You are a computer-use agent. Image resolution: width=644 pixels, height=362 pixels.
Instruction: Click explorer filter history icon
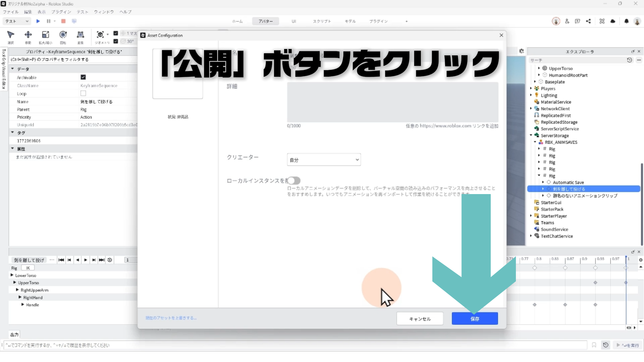pyautogui.click(x=629, y=60)
